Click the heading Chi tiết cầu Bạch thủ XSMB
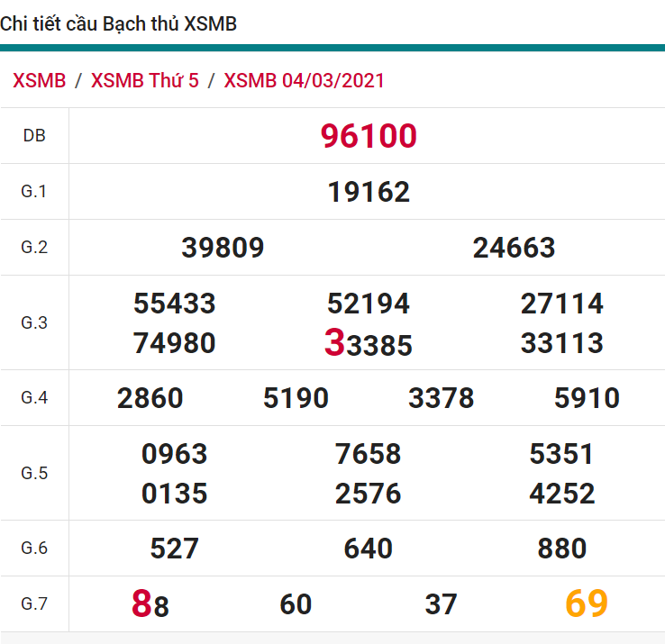This screenshot has height=644, width=665. pyautogui.click(x=119, y=24)
